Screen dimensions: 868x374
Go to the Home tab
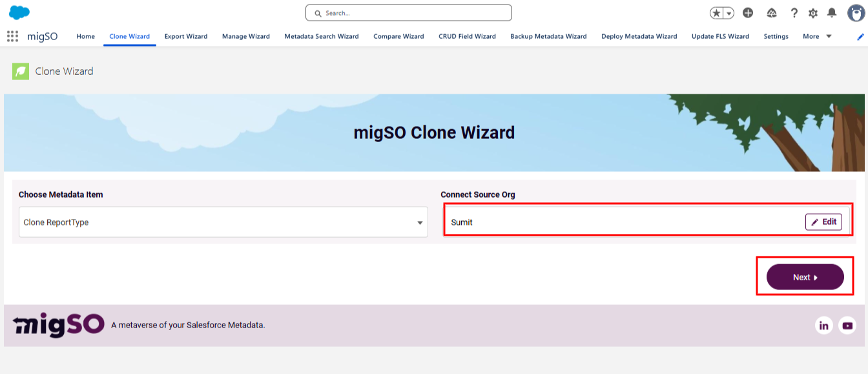click(85, 36)
